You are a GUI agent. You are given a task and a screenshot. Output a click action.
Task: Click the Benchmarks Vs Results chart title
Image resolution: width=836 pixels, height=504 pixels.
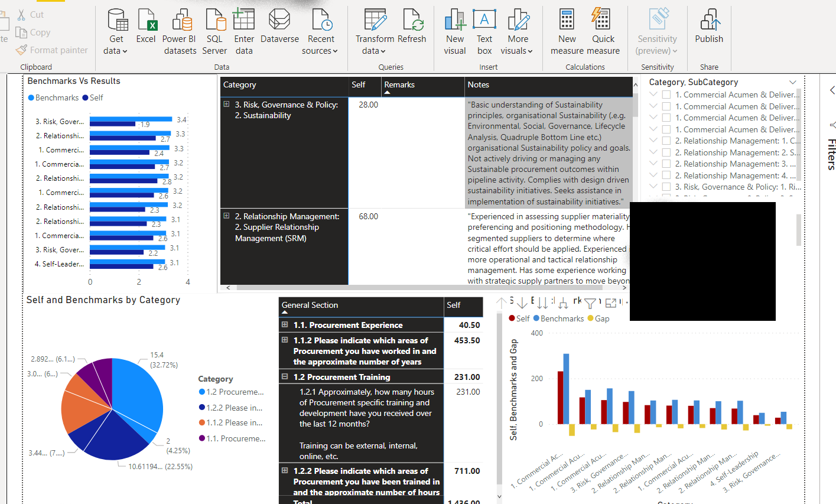coord(74,81)
